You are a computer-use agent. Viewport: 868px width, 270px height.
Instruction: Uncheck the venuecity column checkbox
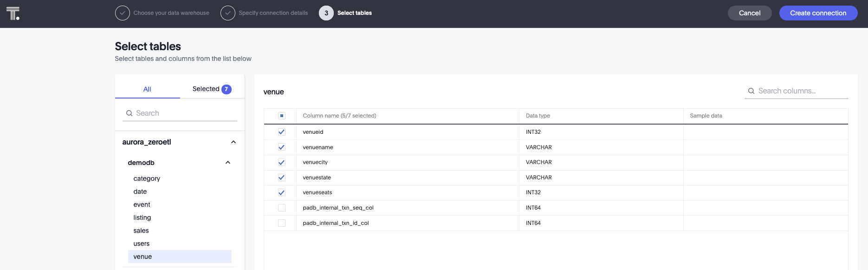(282, 162)
